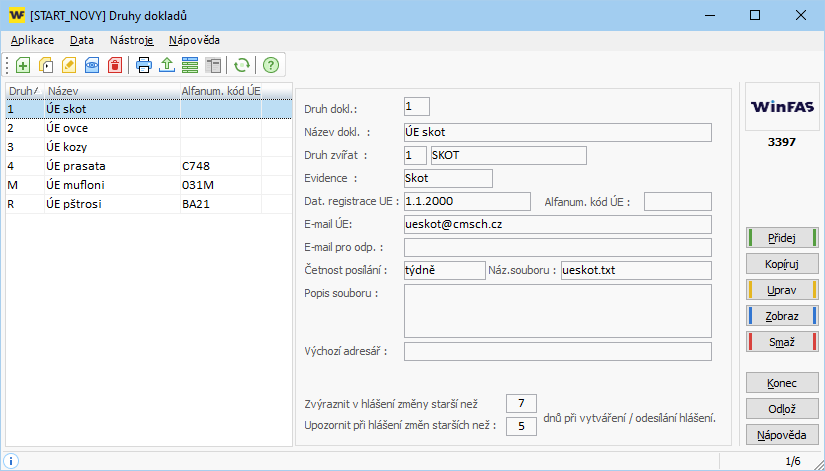Click the blue eye view icon
Screen dimensions: 825x471
coord(91,65)
